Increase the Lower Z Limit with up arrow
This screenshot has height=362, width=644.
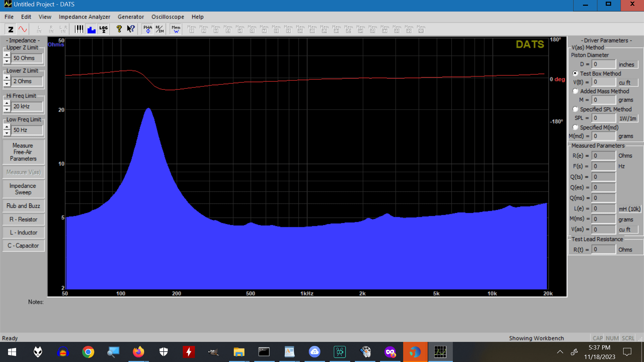pyautogui.click(x=7, y=78)
